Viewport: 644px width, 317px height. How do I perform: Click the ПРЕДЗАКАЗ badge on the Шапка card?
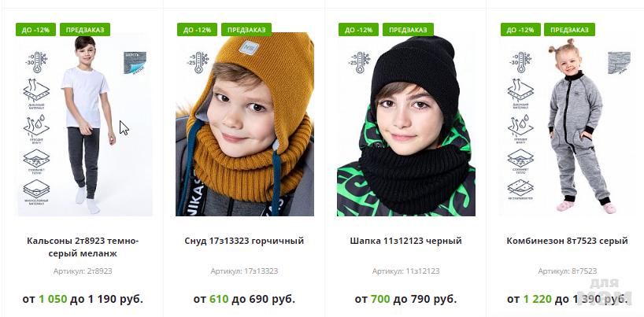pos(408,30)
